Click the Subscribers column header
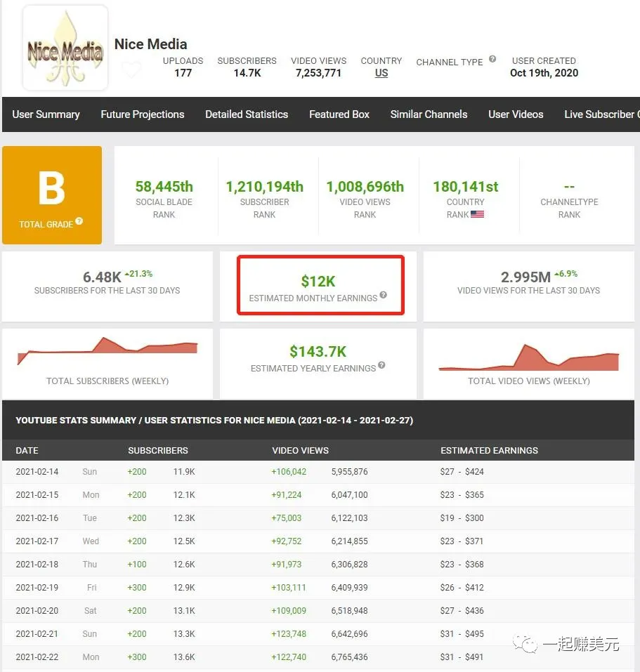The image size is (640, 672). click(x=158, y=450)
